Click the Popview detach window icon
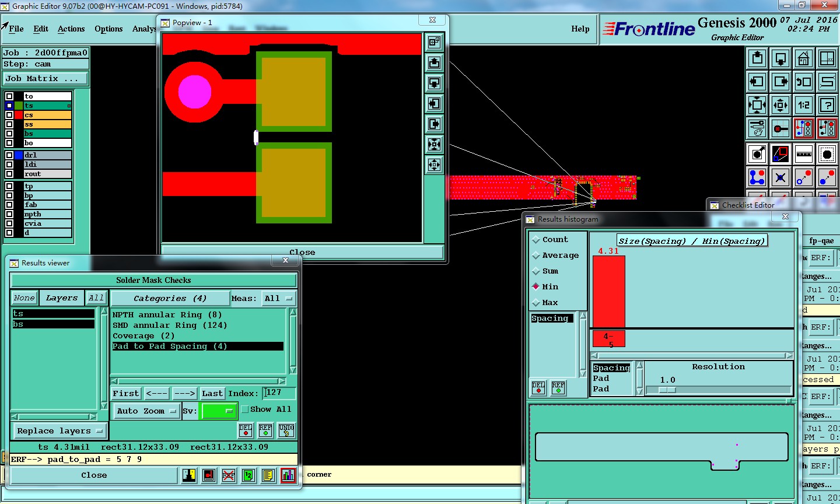This screenshot has height=504, width=840. (x=434, y=42)
